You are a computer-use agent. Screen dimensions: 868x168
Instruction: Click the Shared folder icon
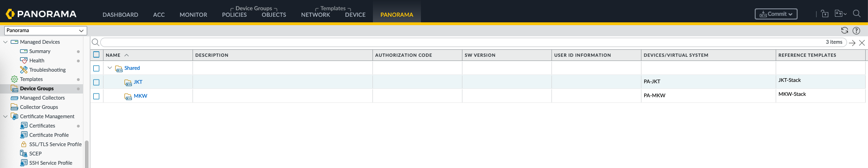(x=119, y=68)
